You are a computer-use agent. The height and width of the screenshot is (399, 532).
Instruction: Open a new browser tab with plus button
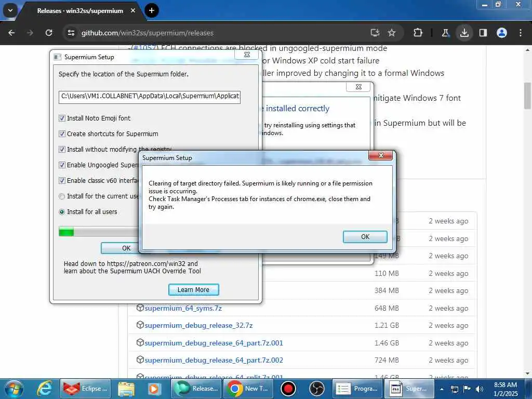pos(152,10)
